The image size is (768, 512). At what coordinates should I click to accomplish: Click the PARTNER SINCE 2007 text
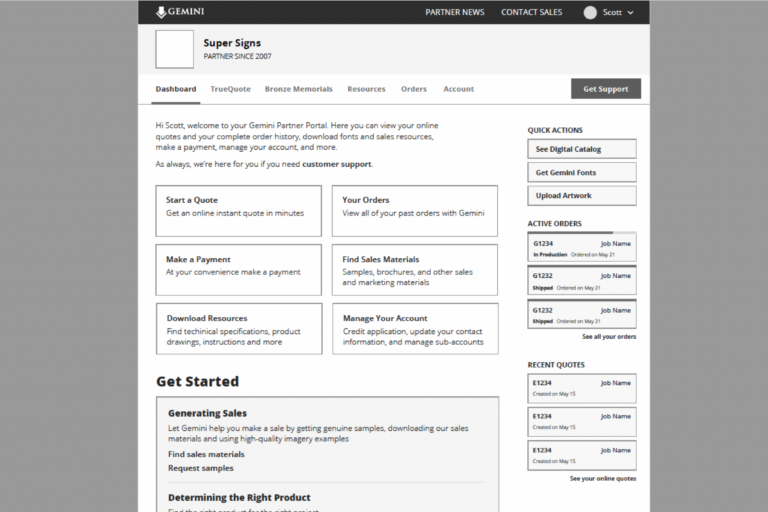238,56
